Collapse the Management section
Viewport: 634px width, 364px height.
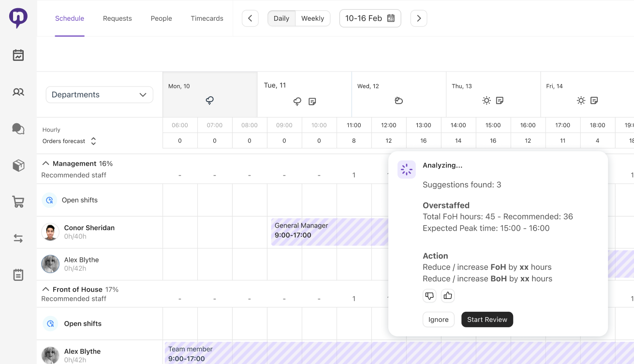click(46, 164)
